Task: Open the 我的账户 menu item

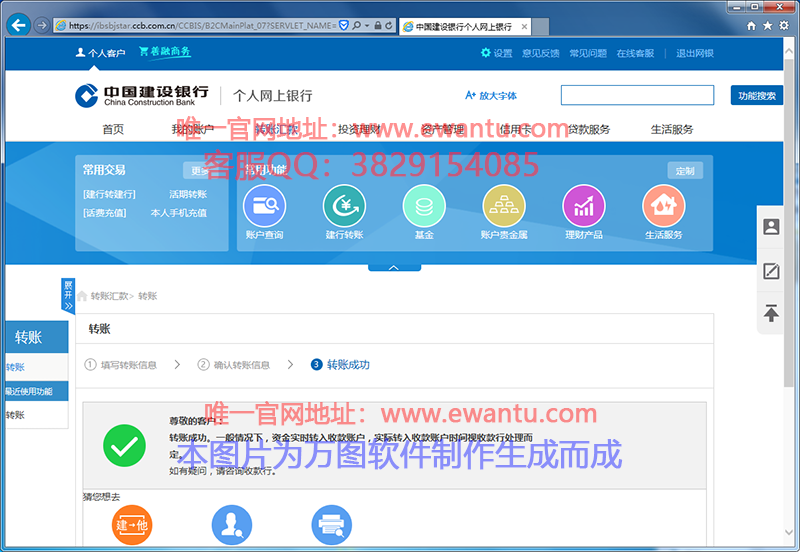Action: coord(193,129)
